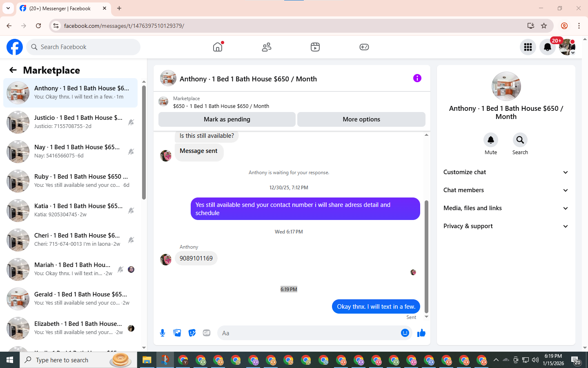Click the back arrow next to Marketplace
Image resolution: width=588 pixels, height=368 pixels.
13,70
